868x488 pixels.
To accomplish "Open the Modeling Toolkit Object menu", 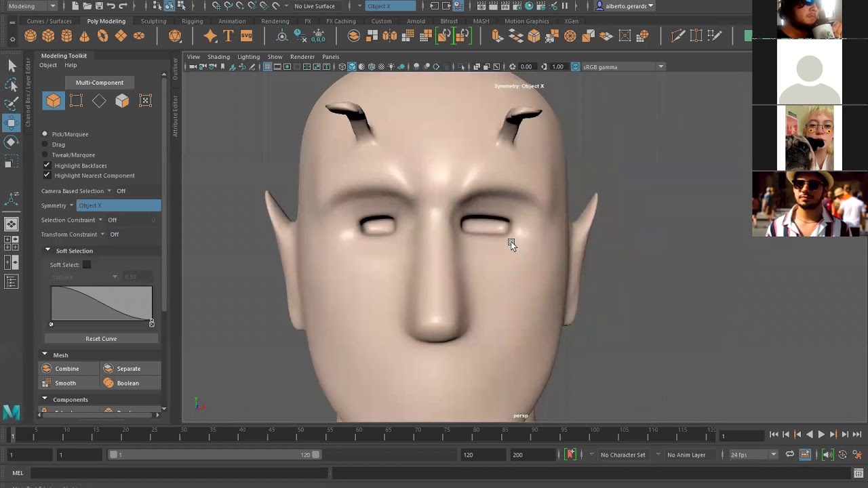I will point(48,65).
